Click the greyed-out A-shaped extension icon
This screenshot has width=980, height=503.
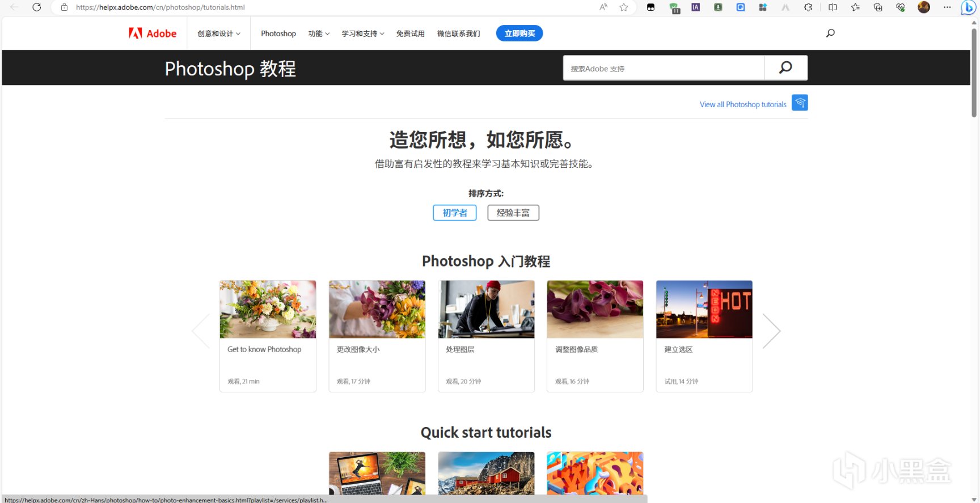pos(785,7)
